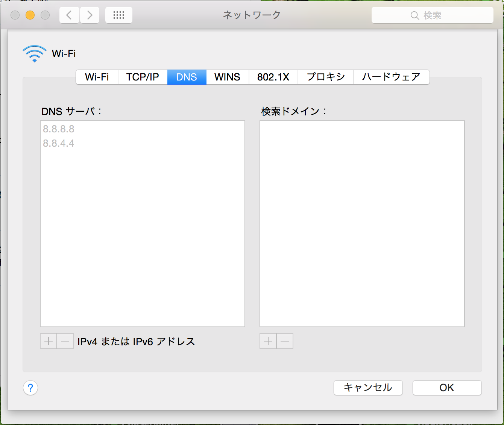Click the help question mark button
Viewport: 504px width, 425px height.
(x=30, y=388)
